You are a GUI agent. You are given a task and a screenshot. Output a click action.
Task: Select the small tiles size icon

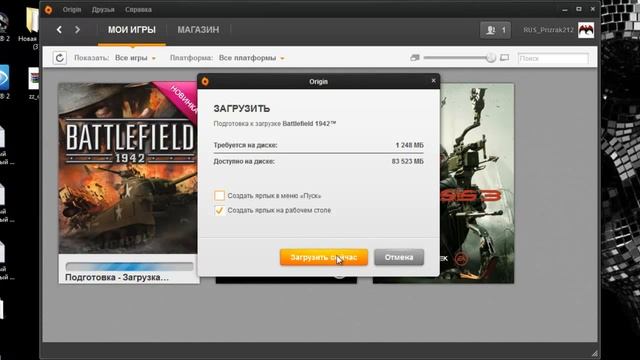click(x=415, y=58)
